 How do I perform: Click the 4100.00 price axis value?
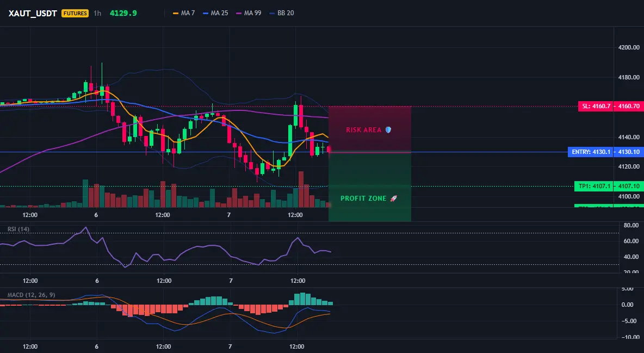[629, 196]
